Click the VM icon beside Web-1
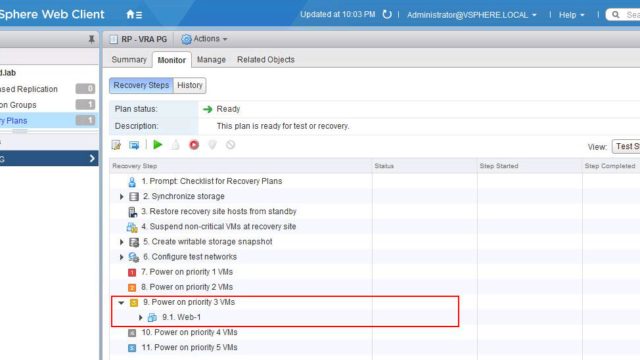 pos(152,318)
